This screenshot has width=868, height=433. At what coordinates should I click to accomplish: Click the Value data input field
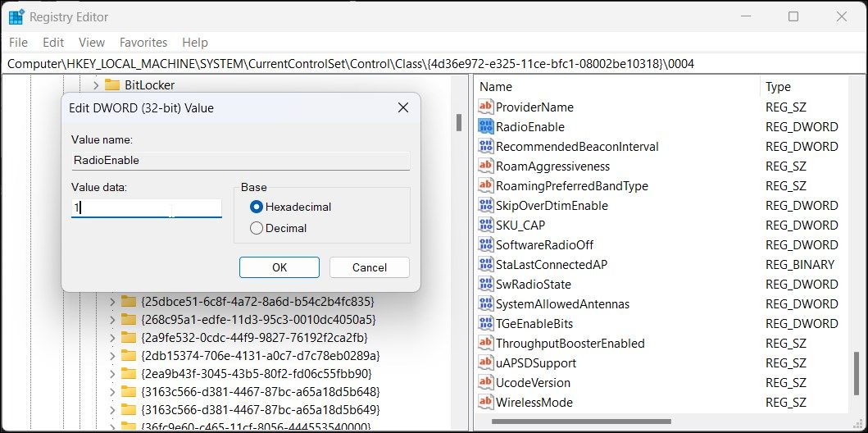tap(147, 208)
